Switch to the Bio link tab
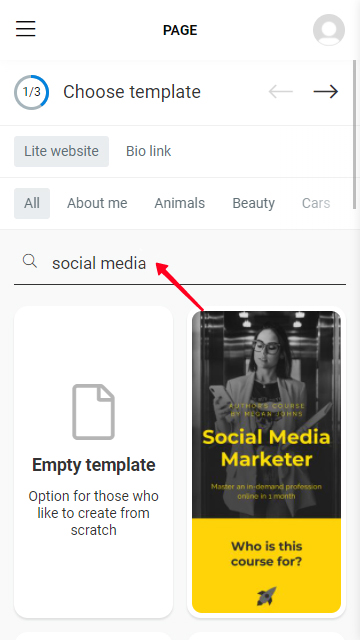 [149, 151]
